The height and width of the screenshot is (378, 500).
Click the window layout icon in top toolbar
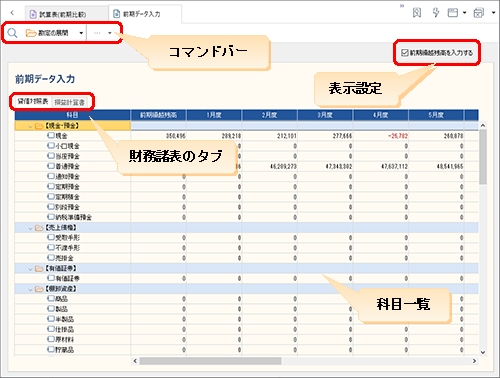pos(452,13)
